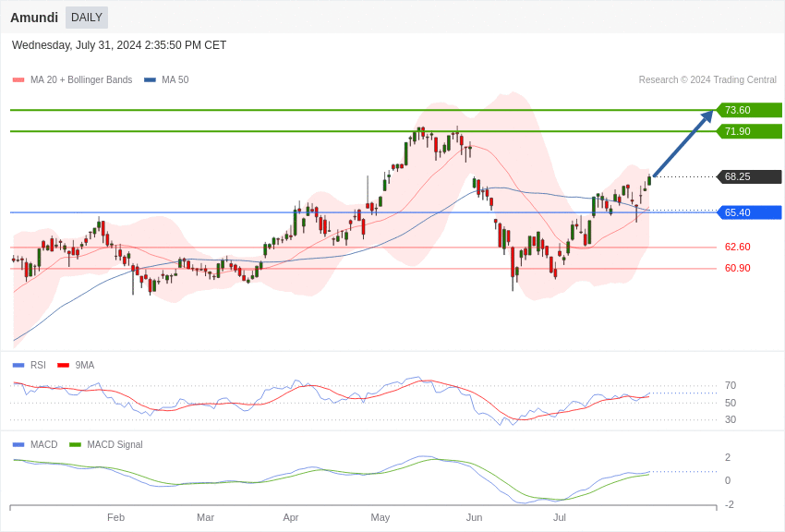This screenshot has width=785, height=532.
Task: Click the black 68.25 current price tag
Action: (x=749, y=176)
